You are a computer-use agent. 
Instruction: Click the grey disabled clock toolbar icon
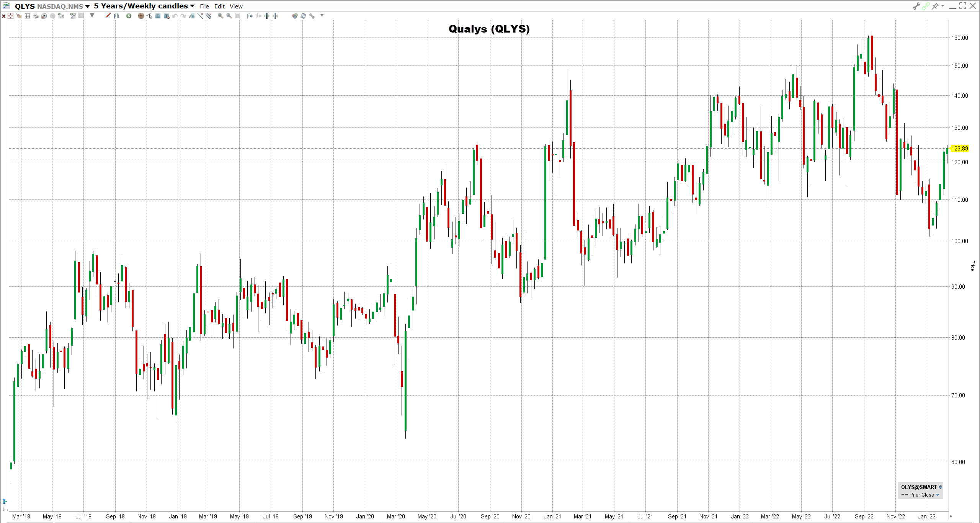(52, 16)
